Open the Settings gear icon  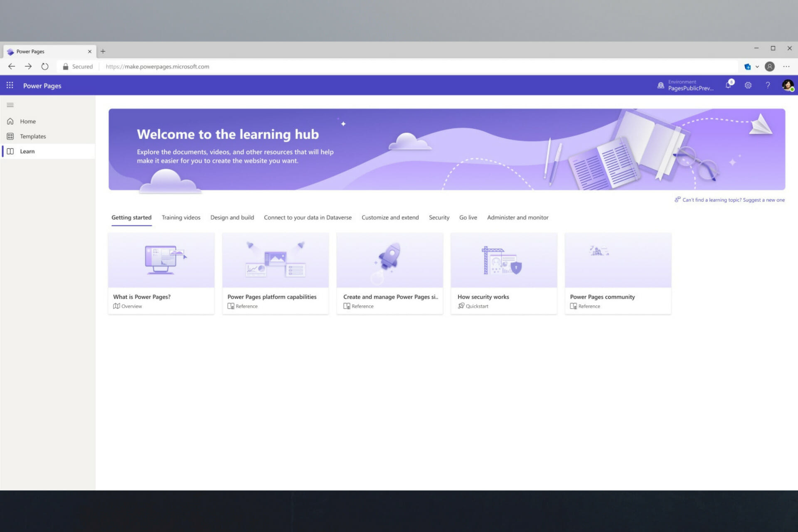(x=748, y=85)
